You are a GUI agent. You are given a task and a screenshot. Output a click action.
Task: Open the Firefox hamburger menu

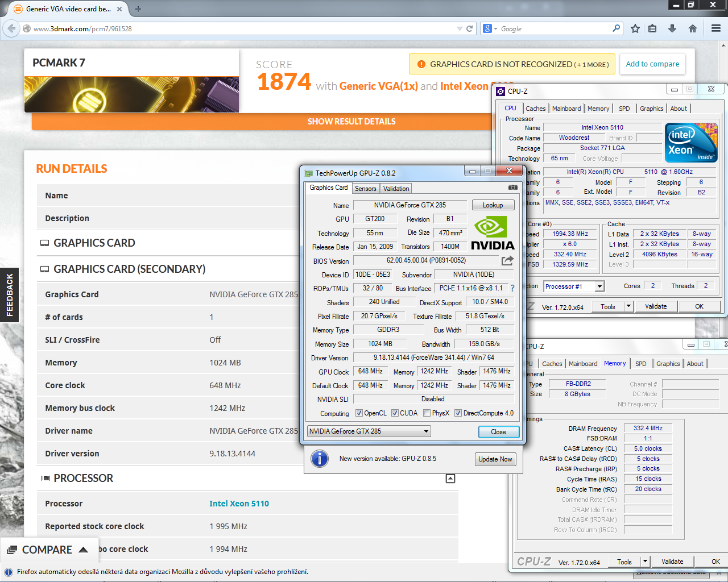[716, 28]
